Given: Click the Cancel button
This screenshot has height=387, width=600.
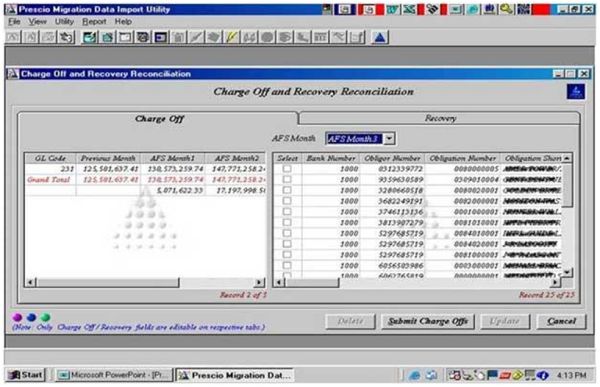Looking at the screenshot, I should click(561, 321).
